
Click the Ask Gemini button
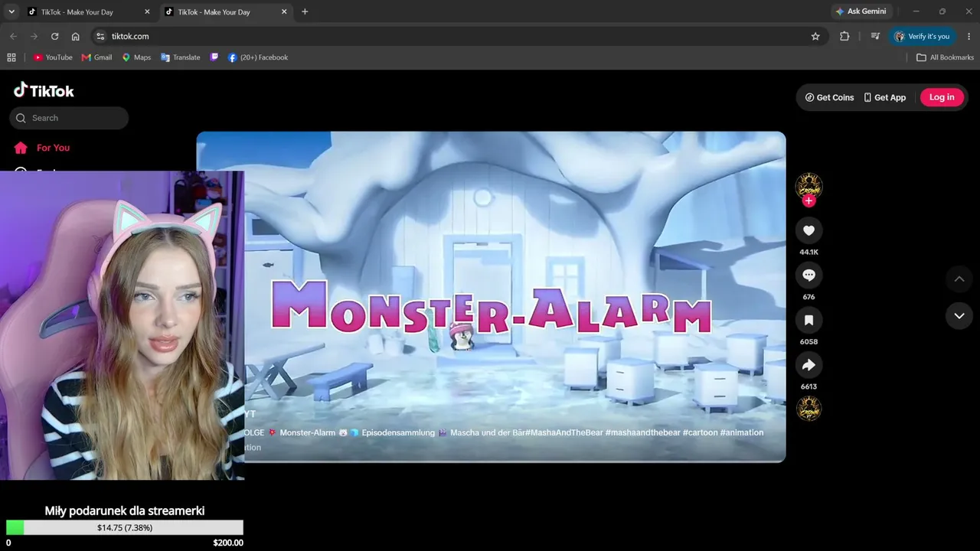861,11
